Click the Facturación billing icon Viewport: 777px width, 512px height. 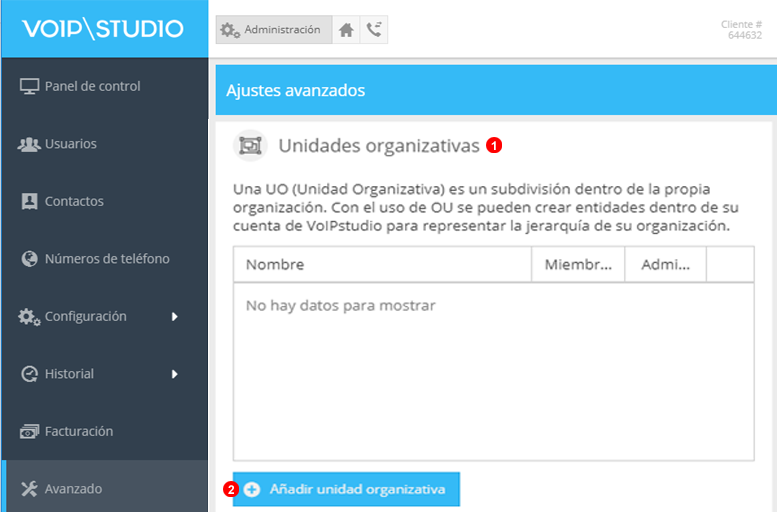point(29,432)
